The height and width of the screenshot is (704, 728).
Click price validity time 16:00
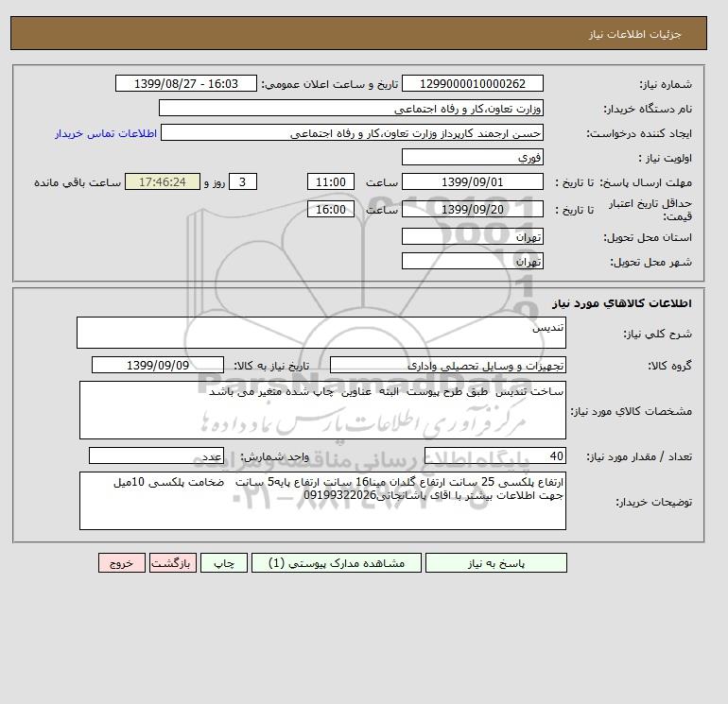(331, 209)
